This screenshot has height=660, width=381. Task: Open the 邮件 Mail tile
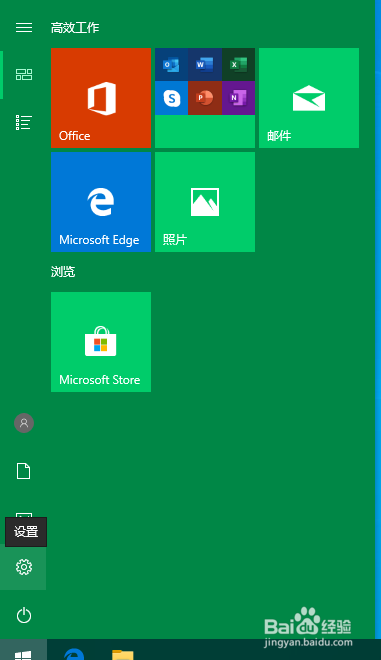309,98
